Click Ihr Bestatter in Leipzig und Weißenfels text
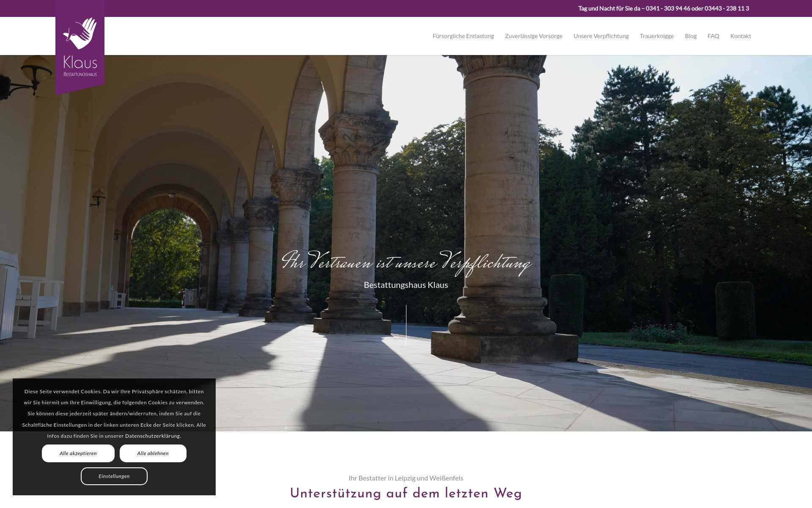The image size is (812, 508). pyautogui.click(x=406, y=478)
